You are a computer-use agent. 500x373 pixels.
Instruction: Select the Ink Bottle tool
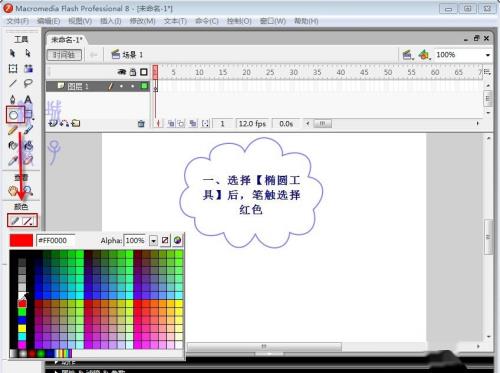click(13, 145)
